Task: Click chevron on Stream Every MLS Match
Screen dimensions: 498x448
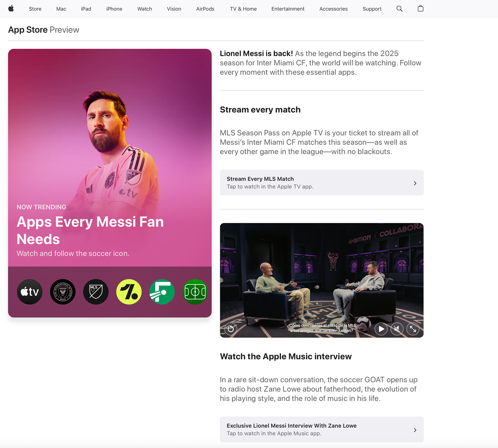Action: point(415,183)
